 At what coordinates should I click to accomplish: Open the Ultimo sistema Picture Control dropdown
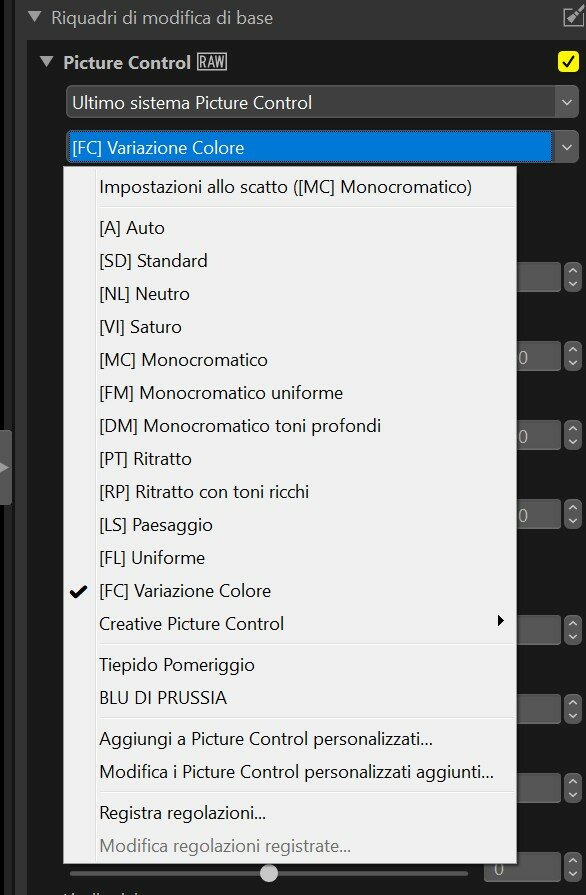pos(322,103)
